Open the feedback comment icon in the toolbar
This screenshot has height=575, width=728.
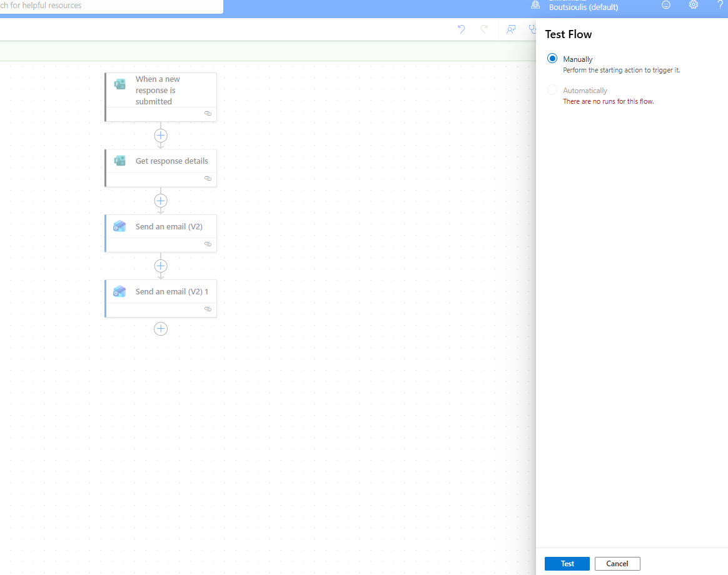coord(511,29)
